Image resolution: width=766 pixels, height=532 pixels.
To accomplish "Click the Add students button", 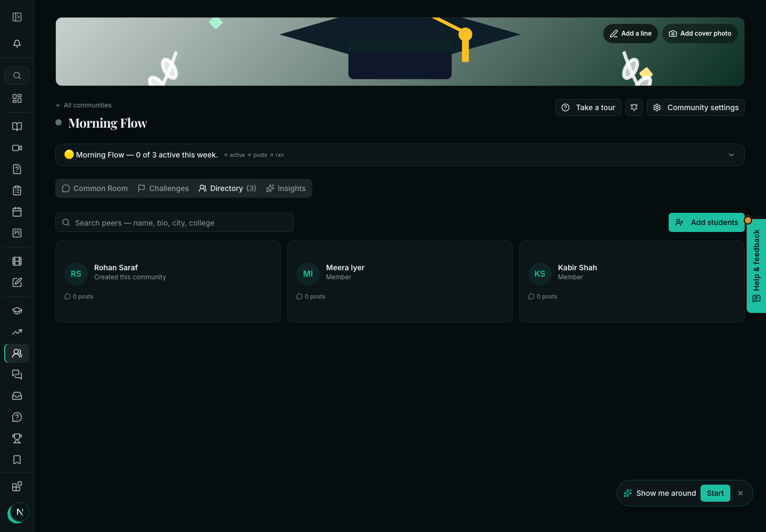I will coord(706,222).
